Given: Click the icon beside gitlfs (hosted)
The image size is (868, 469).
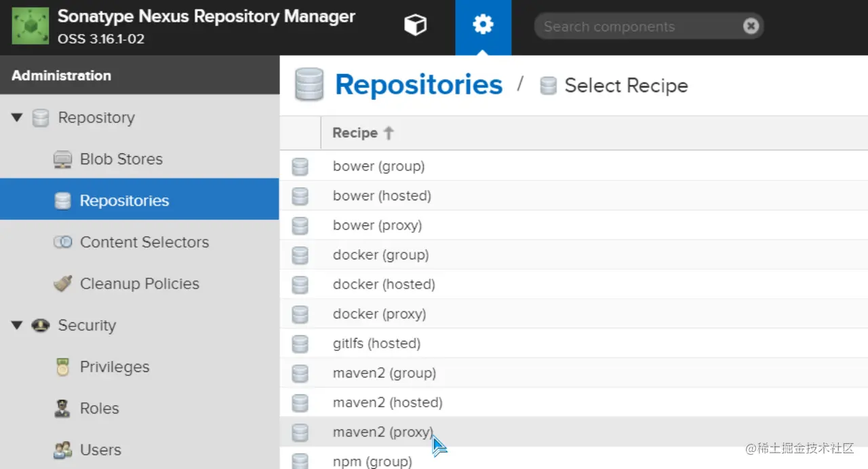Looking at the screenshot, I should (300, 344).
